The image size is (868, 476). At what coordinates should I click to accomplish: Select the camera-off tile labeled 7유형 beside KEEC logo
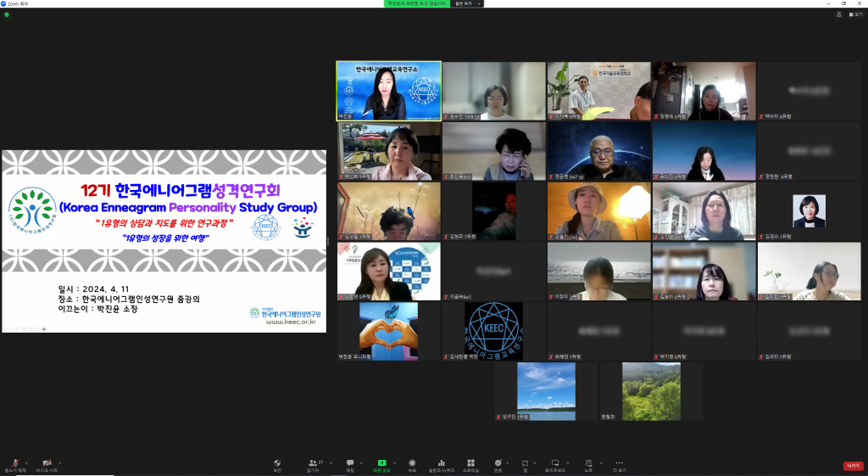pos(599,332)
